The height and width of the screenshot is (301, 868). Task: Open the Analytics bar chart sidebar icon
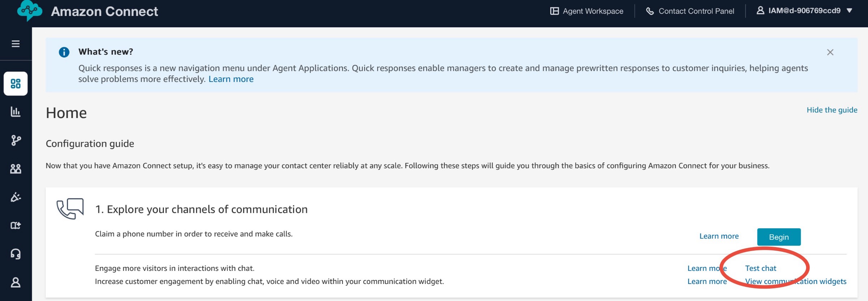(16, 112)
